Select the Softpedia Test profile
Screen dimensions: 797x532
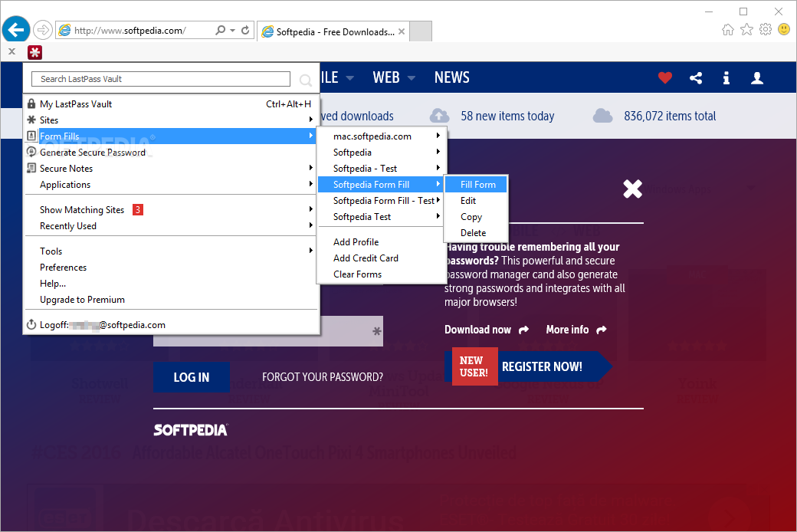click(382, 217)
